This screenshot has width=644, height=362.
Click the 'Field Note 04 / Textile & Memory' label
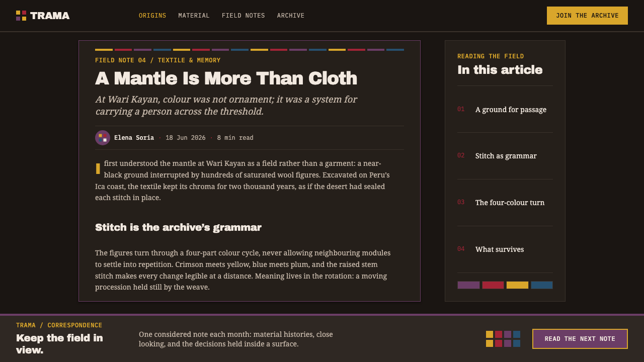[157, 60]
